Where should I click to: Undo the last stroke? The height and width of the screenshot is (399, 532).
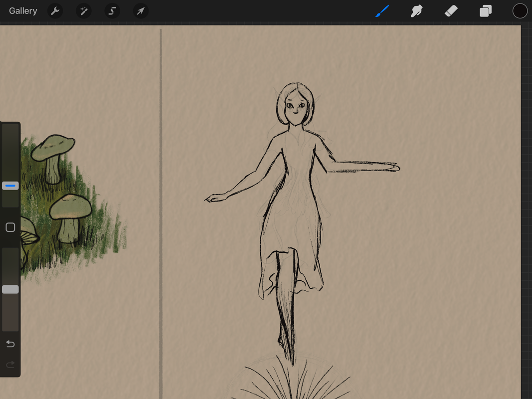[10, 344]
